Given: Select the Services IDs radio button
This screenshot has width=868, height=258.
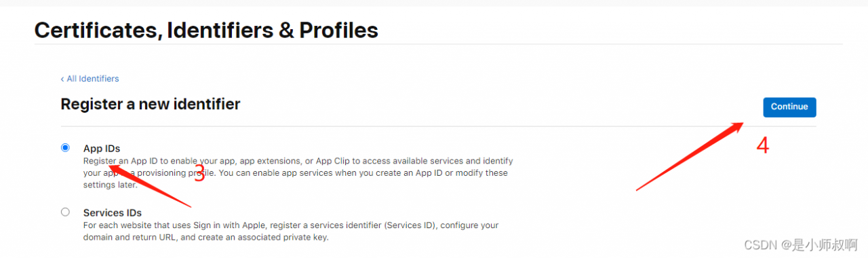Looking at the screenshot, I should coord(65,212).
